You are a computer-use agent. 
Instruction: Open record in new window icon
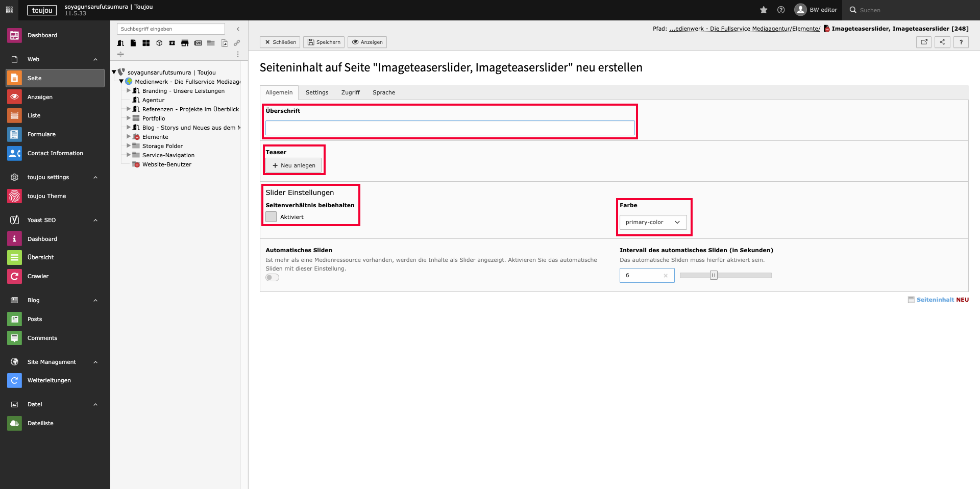(x=924, y=42)
